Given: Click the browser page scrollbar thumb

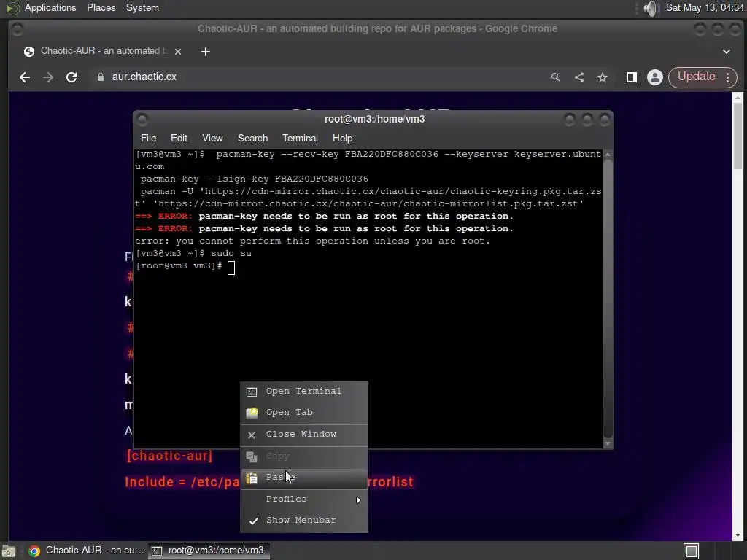Looking at the screenshot, I should 738,136.
